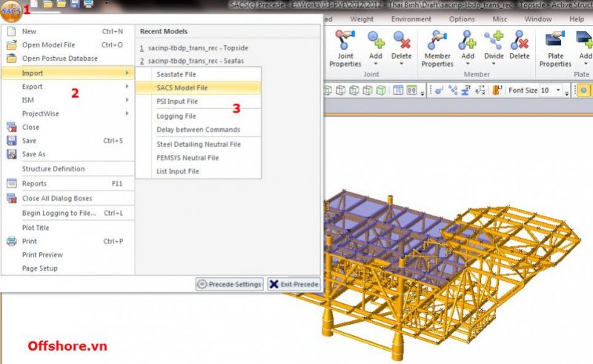Open the Add dropdown in Joint group
This screenshot has height=364, width=593.
click(x=376, y=49)
